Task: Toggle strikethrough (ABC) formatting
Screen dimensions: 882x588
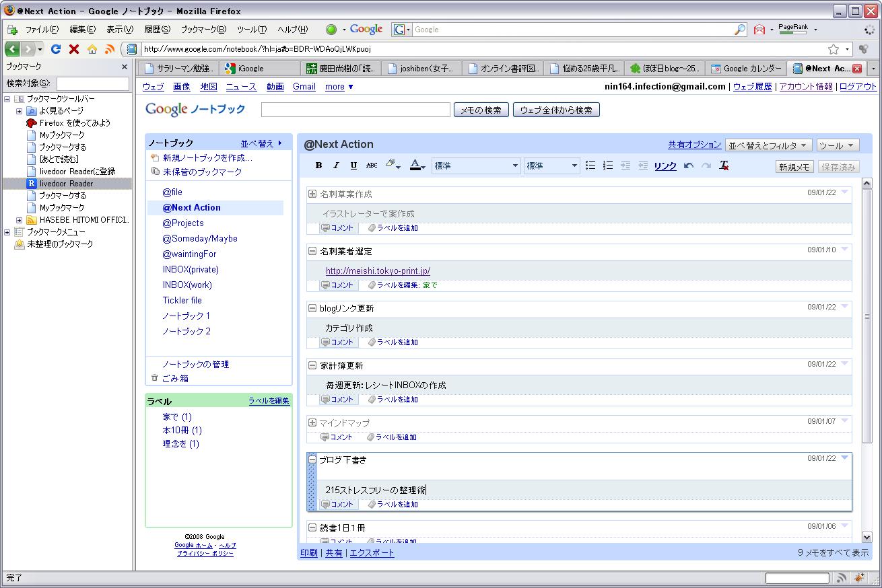Action: [372, 166]
